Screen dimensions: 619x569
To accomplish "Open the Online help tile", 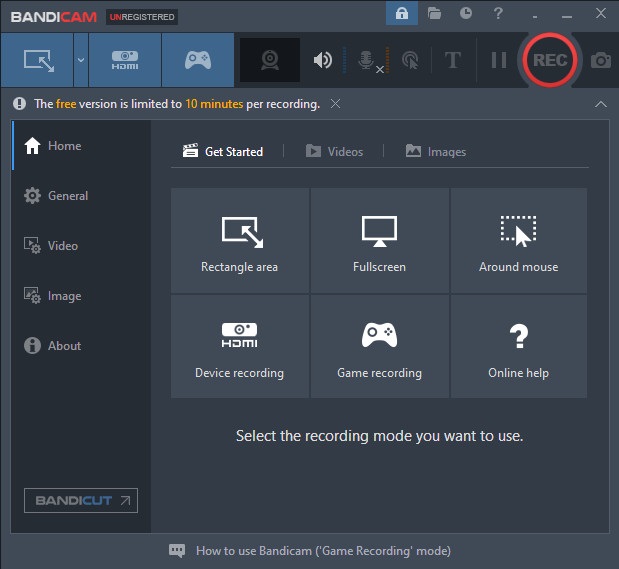I will 518,346.
